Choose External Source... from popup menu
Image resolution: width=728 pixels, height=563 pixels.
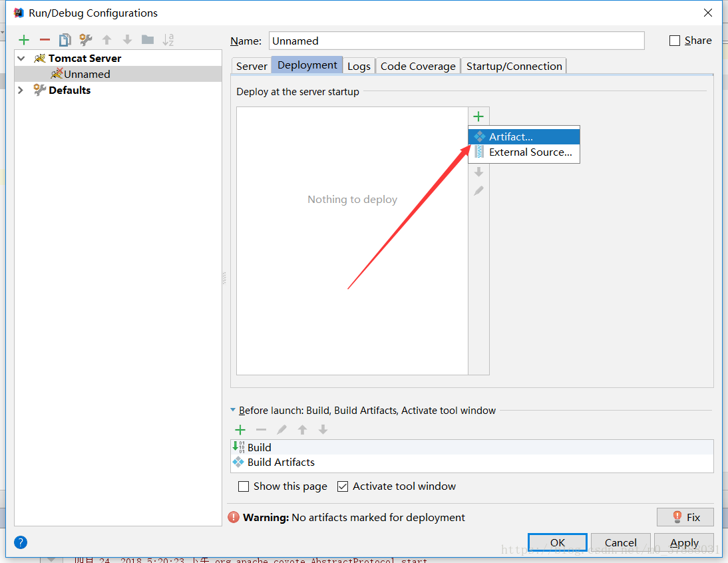point(524,152)
